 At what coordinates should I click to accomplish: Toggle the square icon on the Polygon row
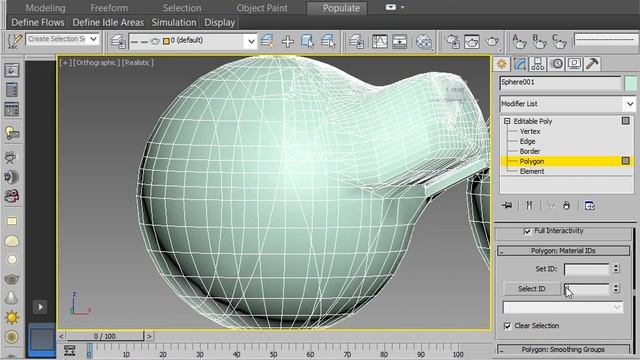pos(625,161)
